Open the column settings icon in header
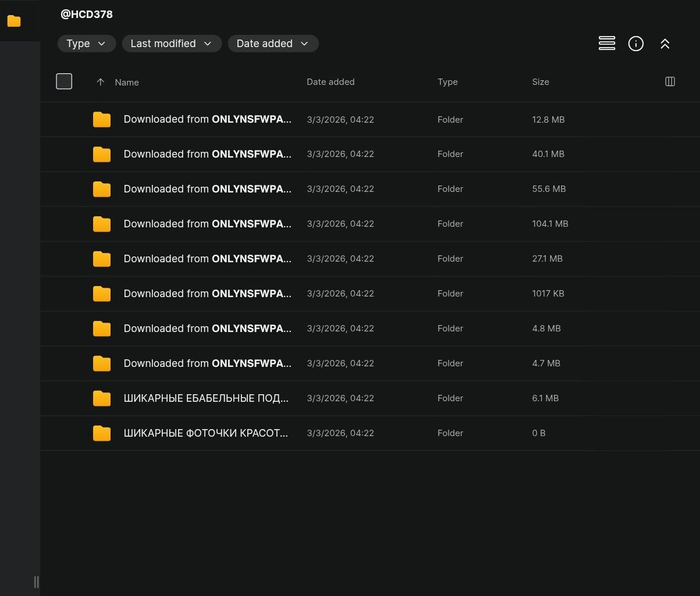The height and width of the screenshot is (596, 700). pyautogui.click(x=670, y=82)
